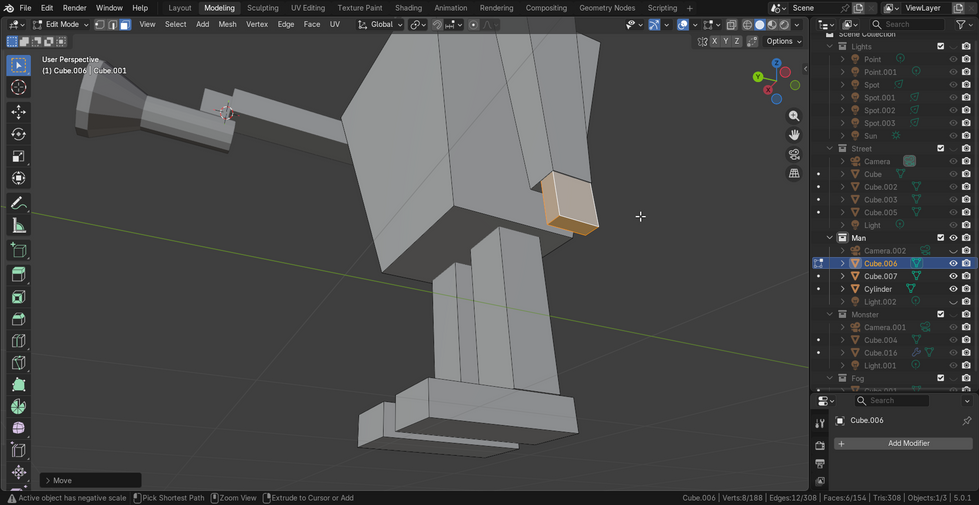Viewport: 979px width, 505px height.
Task: Select the Loop Cut tool
Action: 19,341
